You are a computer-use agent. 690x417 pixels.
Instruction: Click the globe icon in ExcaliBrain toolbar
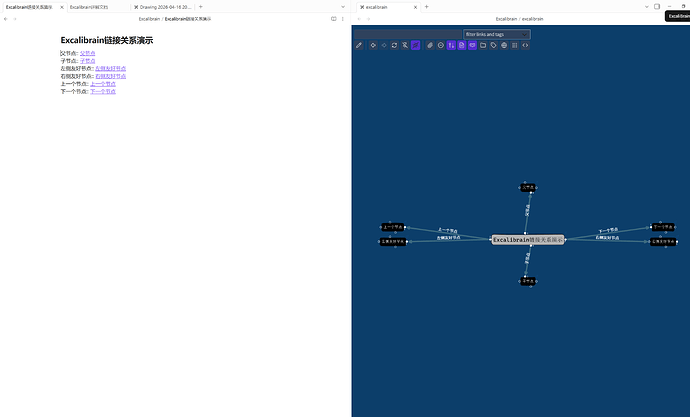pyautogui.click(x=504, y=45)
